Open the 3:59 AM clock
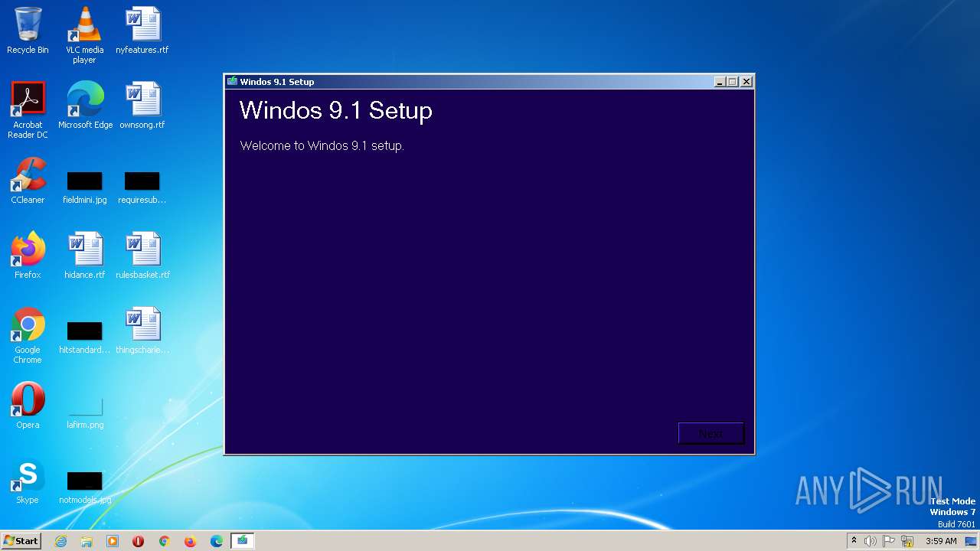 coord(941,541)
